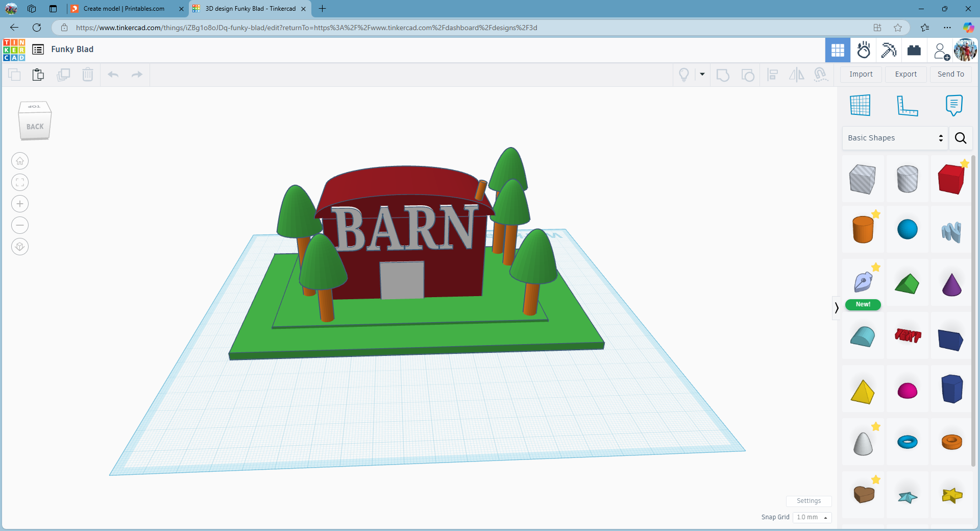
Task: Select the Workplane tool icon
Action: [860, 105]
